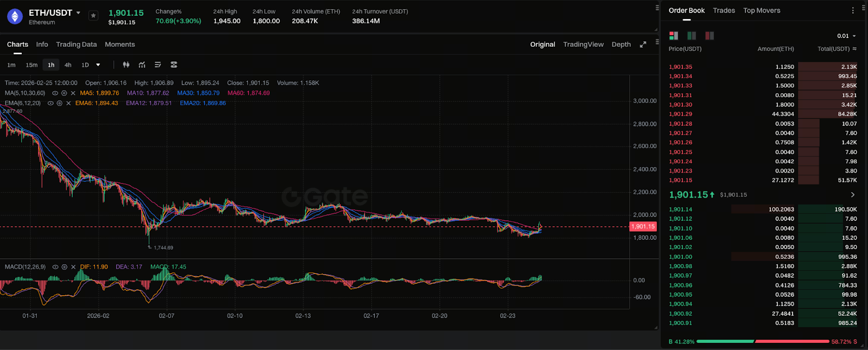Toggle EMA(6,12,20) visibility eye icon
Image resolution: width=868 pixels, height=350 pixels.
[x=50, y=103]
